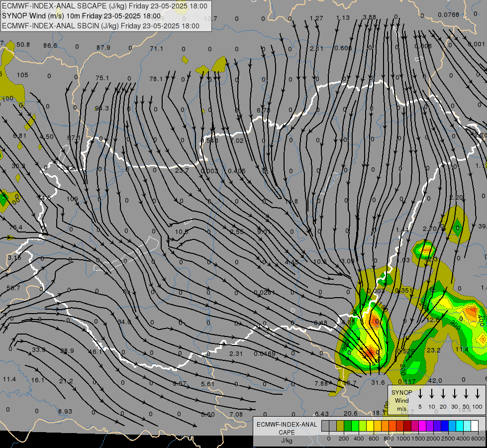This screenshot has width=487, height=448.
Task: Click the map value 16.1
Action: click(38, 380)
